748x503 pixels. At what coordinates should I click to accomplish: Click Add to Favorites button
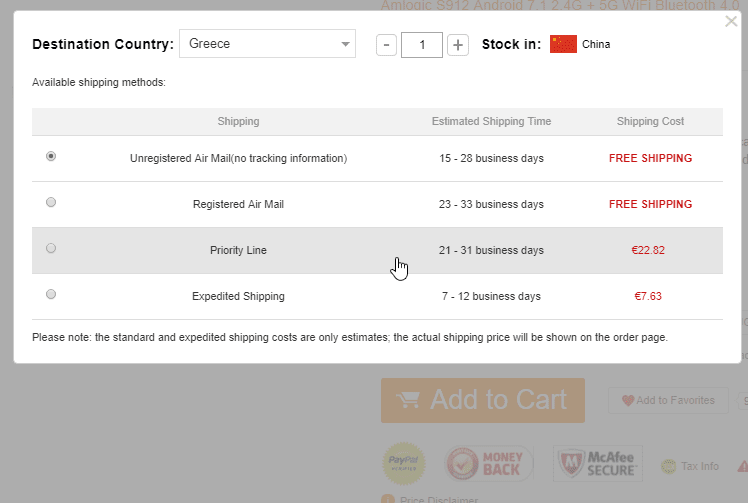pos(668,400)
